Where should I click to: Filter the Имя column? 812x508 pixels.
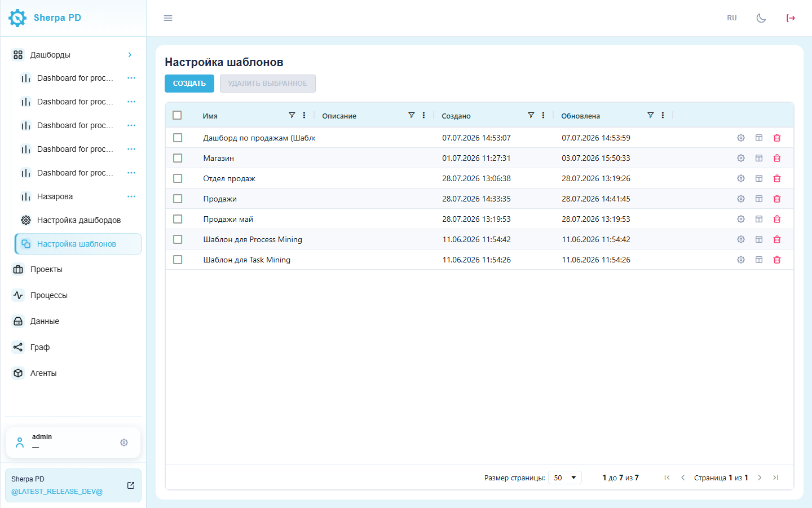[292, 115]
